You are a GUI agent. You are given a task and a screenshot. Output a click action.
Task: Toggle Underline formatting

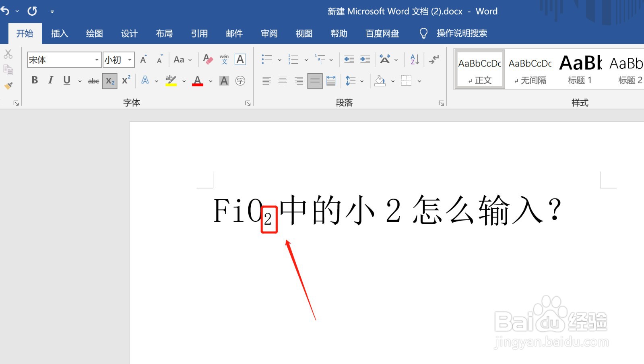tap(67, 81)
